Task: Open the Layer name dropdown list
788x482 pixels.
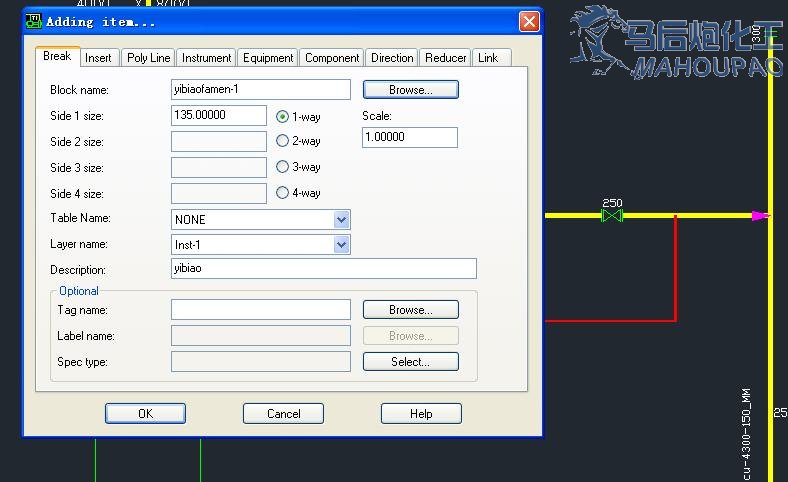Action: click(341, 244)
